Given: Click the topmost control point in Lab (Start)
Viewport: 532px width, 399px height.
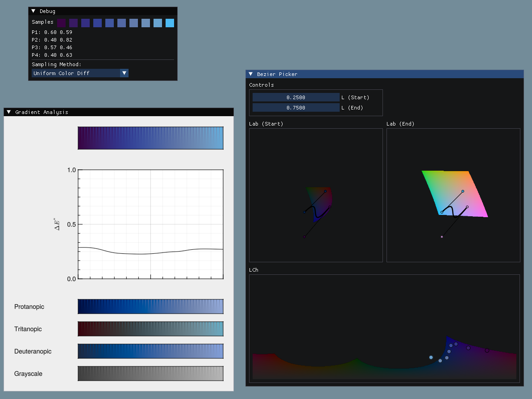Looking at the screenshot, I should (x=325, y=191).
